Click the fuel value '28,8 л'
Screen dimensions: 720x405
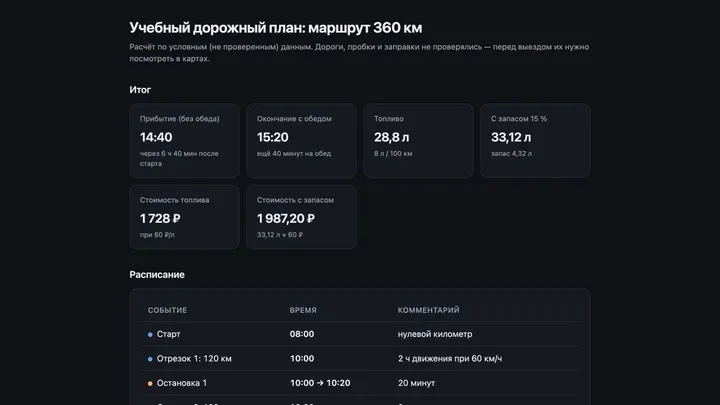coord(391,137)
